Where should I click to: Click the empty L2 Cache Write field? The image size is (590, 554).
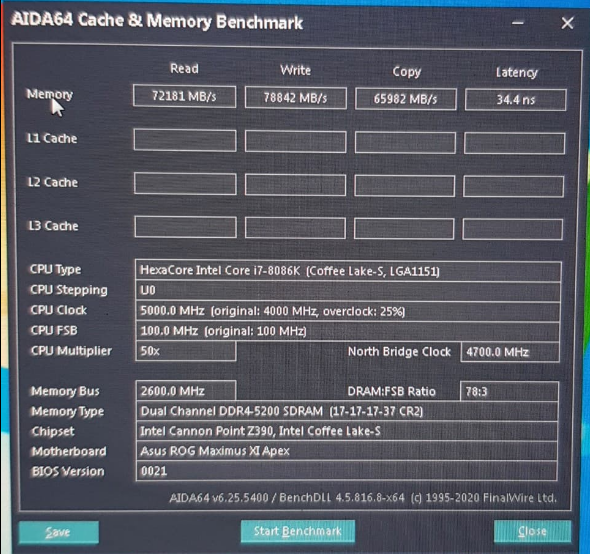[295, 184]
